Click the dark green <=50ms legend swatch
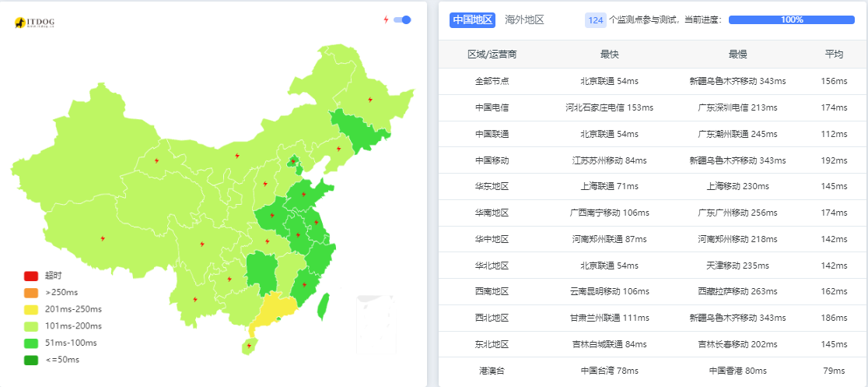This screenshot has width=868, height=387. 31,360
